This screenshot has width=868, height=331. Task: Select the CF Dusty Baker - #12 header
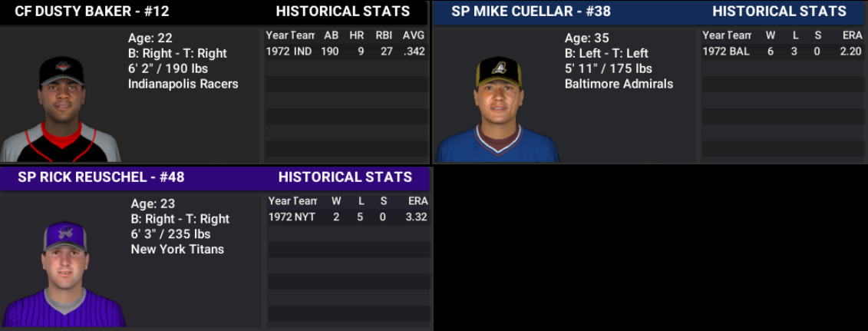coord(92,12)
